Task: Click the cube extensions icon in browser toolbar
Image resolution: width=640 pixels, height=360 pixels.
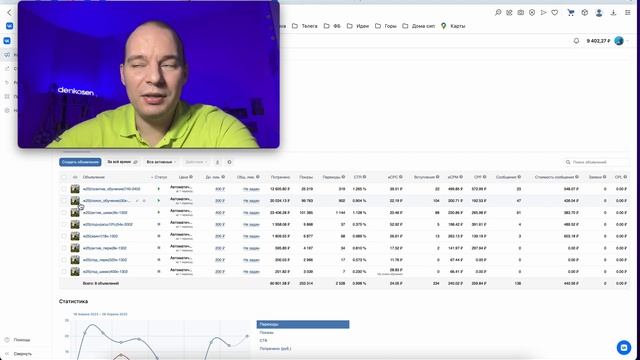Action: [x=584, y=13]
